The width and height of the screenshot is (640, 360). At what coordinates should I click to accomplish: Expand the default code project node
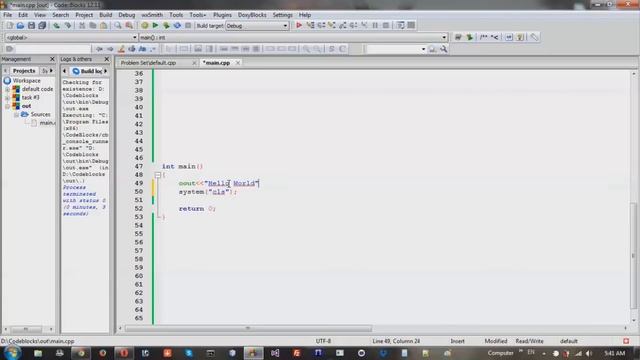coord(7,89)
